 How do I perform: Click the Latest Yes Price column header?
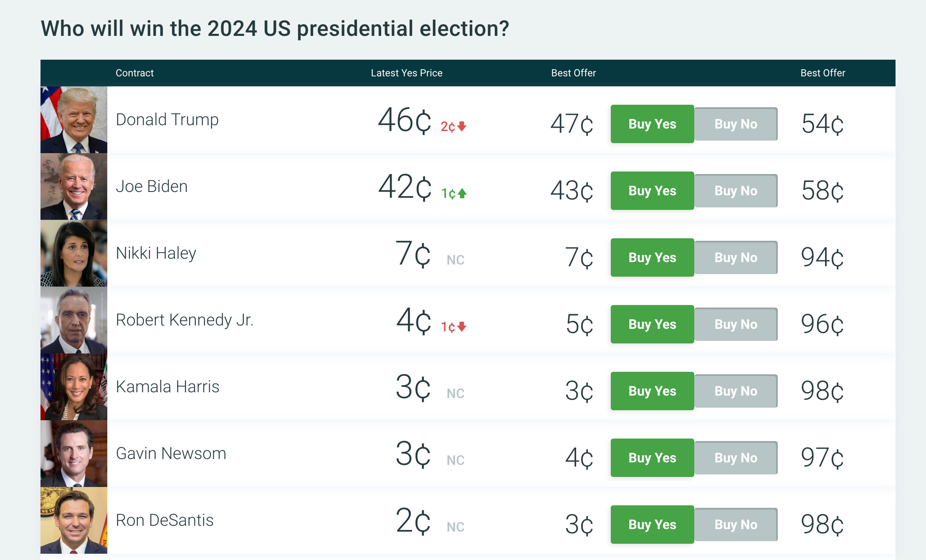click(x=407, y=73)
